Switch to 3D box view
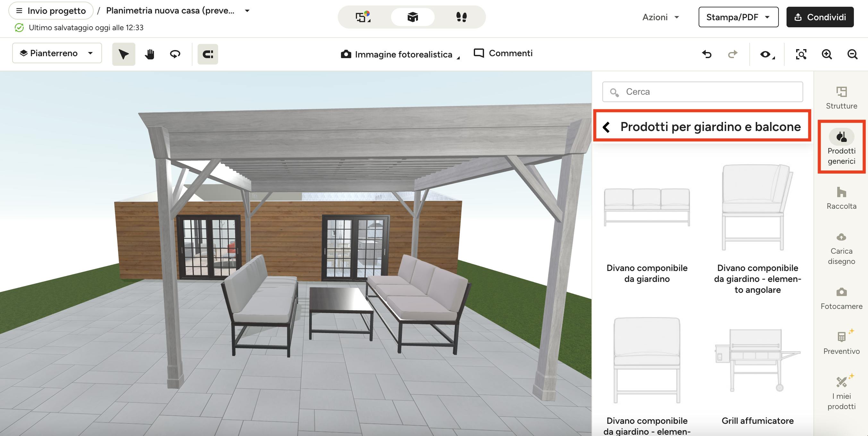 [413, 17]
